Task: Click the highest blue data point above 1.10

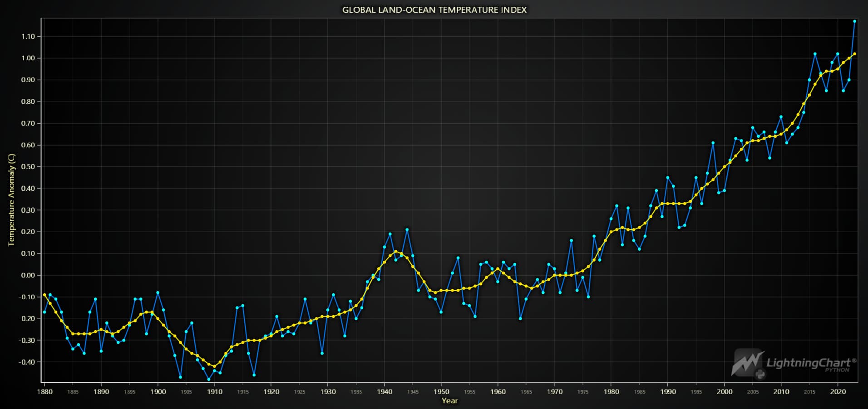Action: coord(855,21)
